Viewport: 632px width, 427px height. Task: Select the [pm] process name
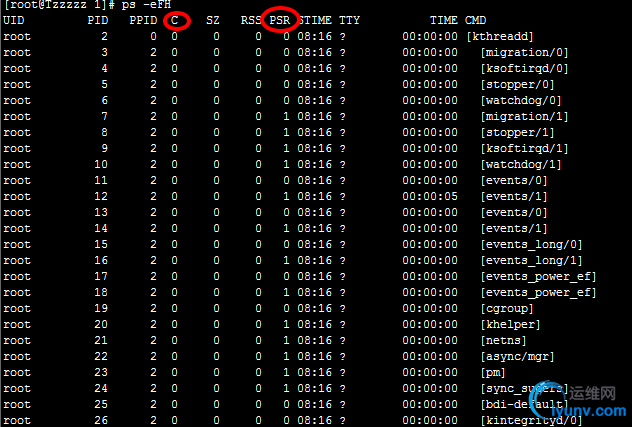coord(493,373)
